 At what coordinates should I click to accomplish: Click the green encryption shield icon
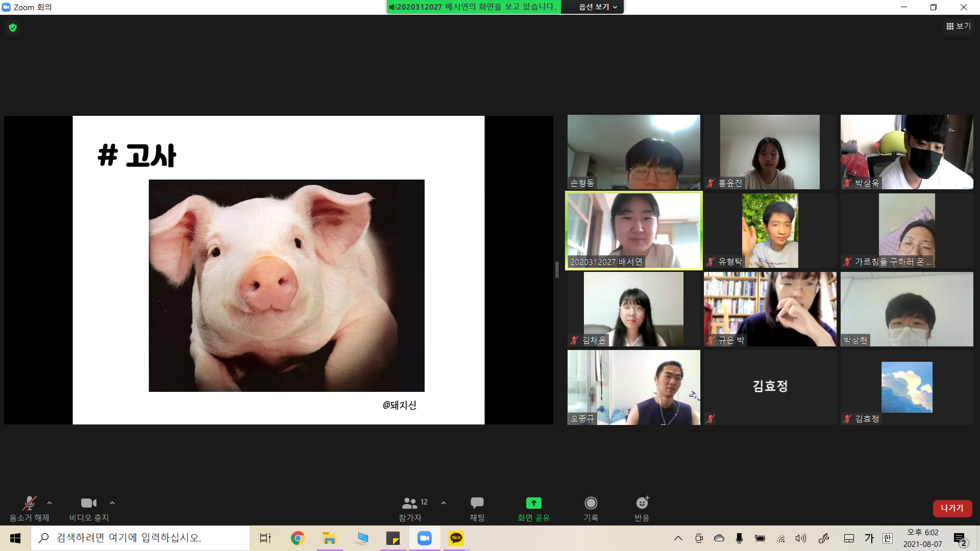13,28
